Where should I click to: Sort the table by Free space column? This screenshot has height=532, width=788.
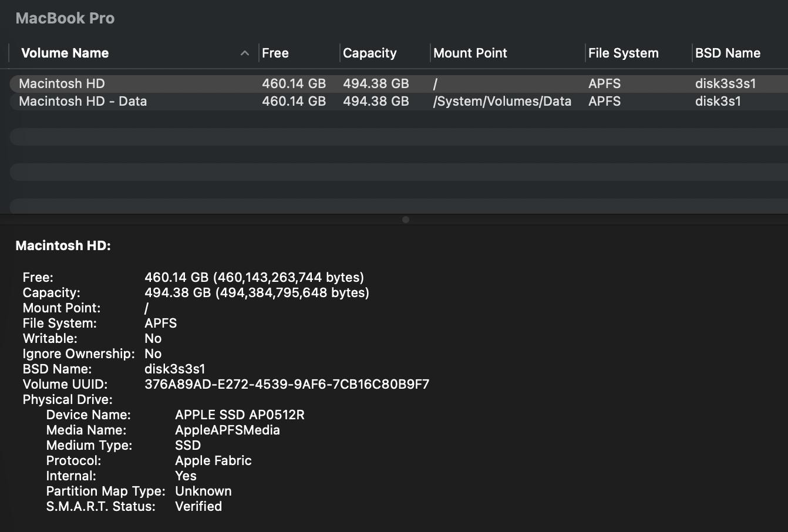[x=275, y=53]
